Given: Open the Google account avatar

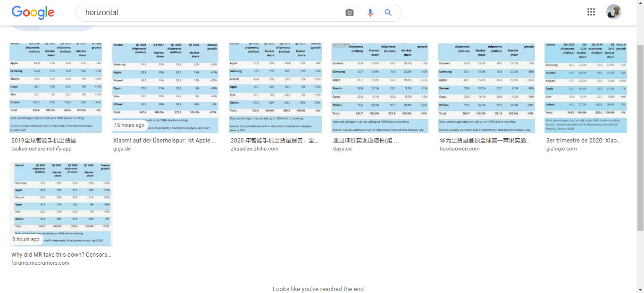Looking at the screenshot, I should [614, 12].
